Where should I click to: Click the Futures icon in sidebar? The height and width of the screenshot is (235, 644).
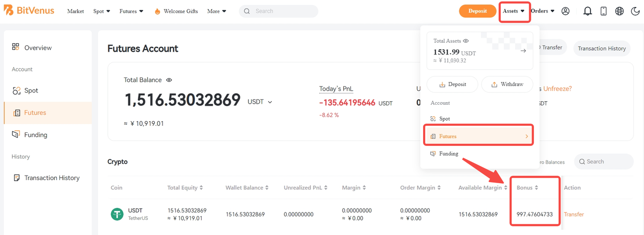pyautogui.click(x=17, y=113)
